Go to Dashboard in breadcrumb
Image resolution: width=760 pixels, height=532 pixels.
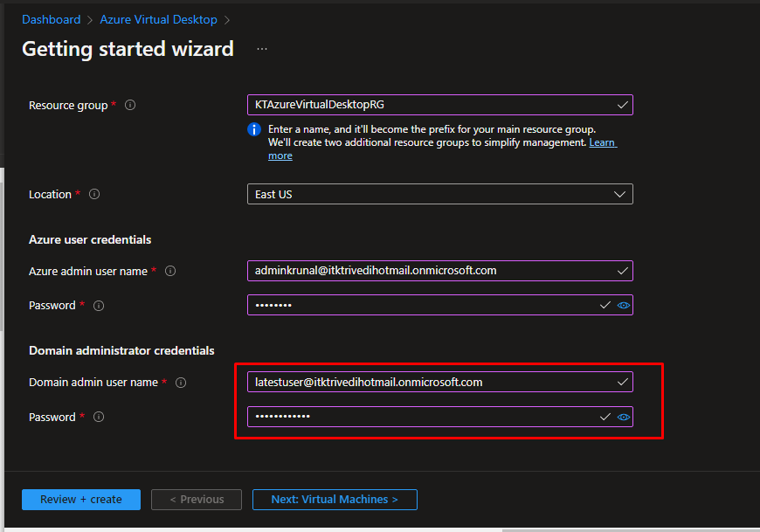click(51, 19)
